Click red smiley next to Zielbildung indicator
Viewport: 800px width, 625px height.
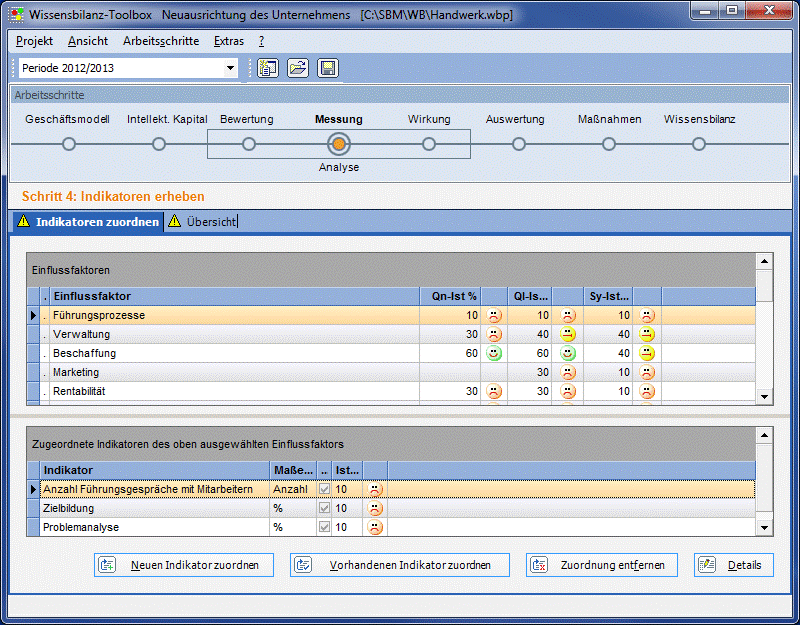click(375, 508)
